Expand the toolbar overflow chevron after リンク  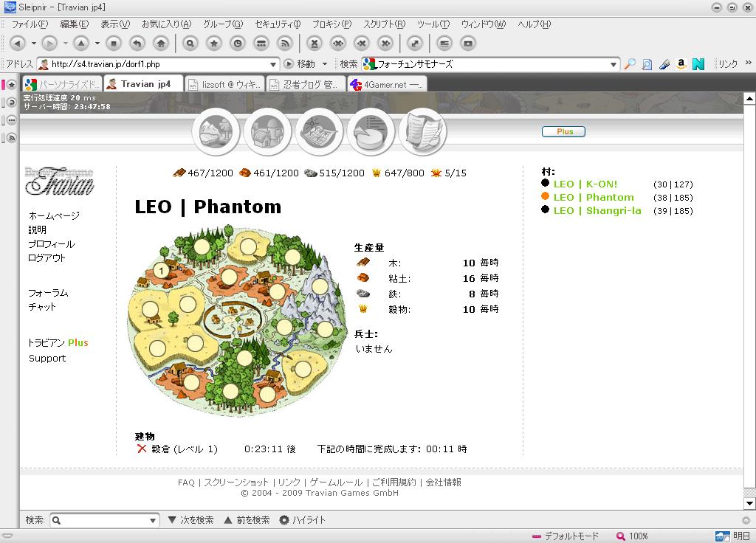pos(748,63)
